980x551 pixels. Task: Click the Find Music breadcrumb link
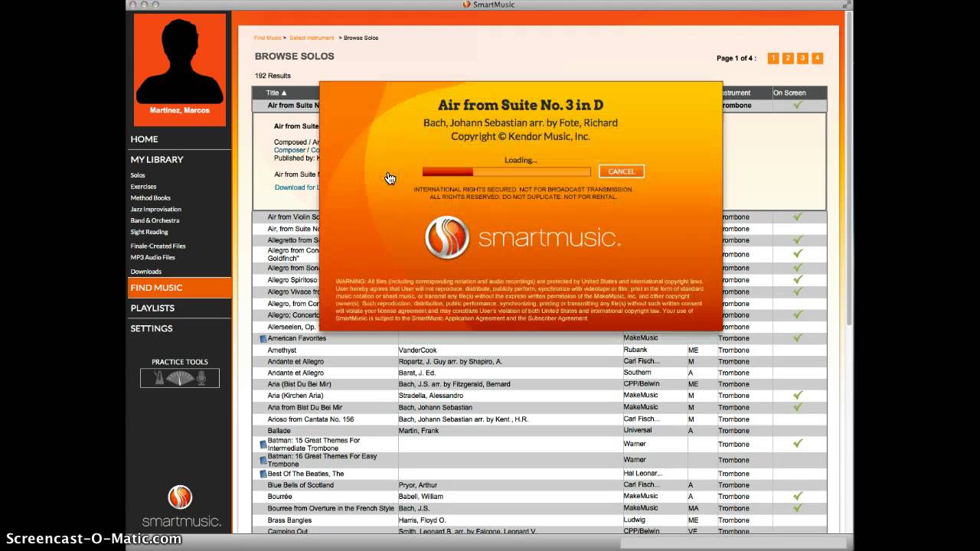(x=268, y=37)
